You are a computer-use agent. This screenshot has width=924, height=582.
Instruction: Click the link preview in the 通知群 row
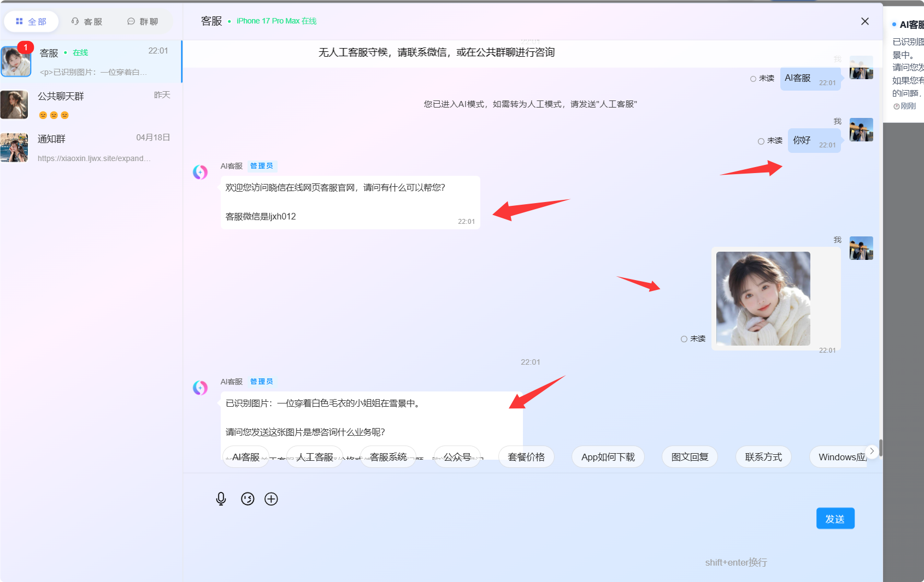(x=94, y=158)
